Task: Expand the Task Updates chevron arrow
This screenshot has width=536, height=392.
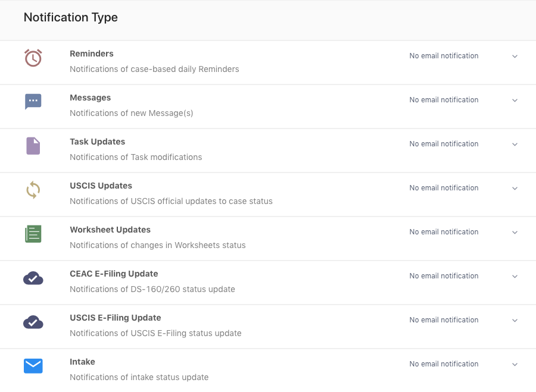Action: pos(515,145)
